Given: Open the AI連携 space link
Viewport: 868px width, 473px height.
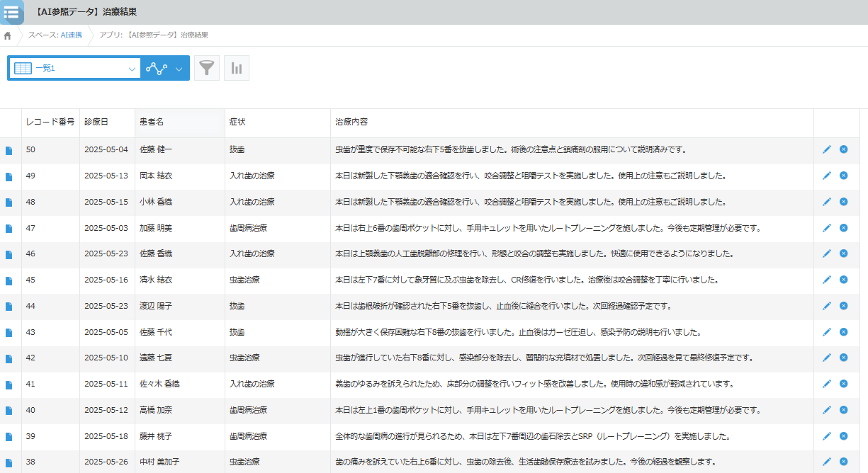Looking at the screenshot, I should [x=70, y=35].
